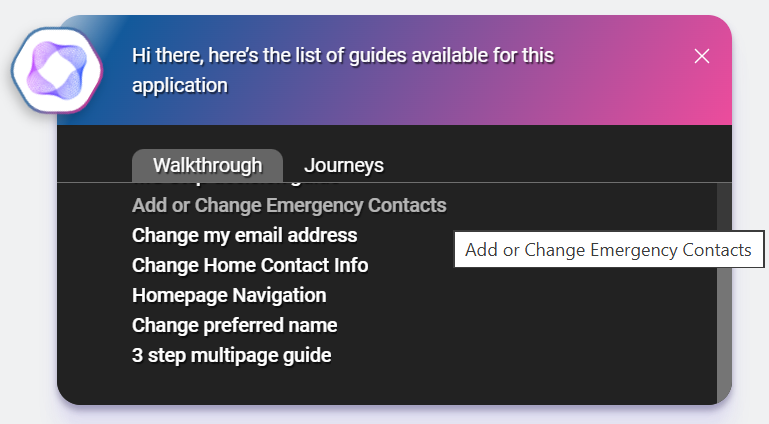
Task: Open the Journeys tab
Action: click(343, 166)
